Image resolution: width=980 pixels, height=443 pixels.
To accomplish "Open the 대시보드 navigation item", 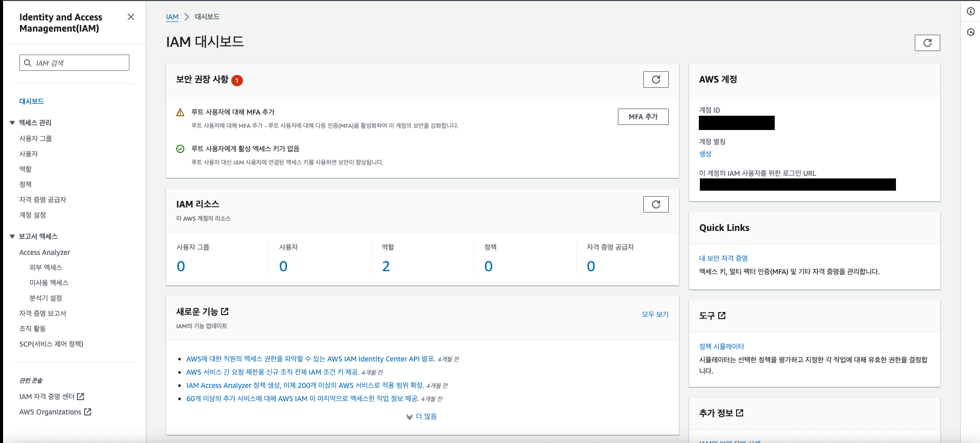I will pos(32,101).
